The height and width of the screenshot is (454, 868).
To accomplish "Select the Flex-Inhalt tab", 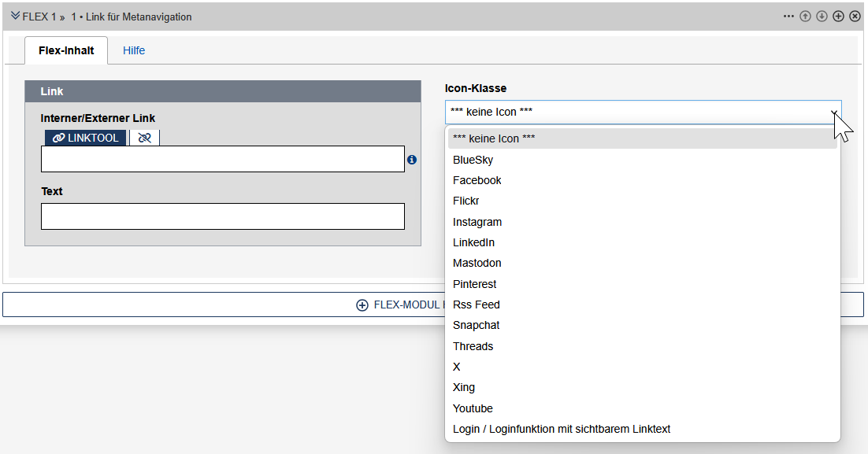I will coord(66,50).
